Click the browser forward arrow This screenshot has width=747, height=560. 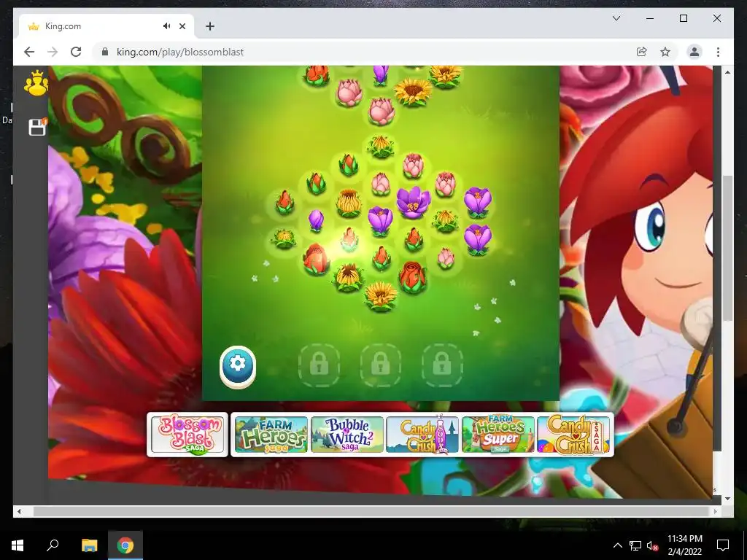pyautogui.click(x=53, y=52)
